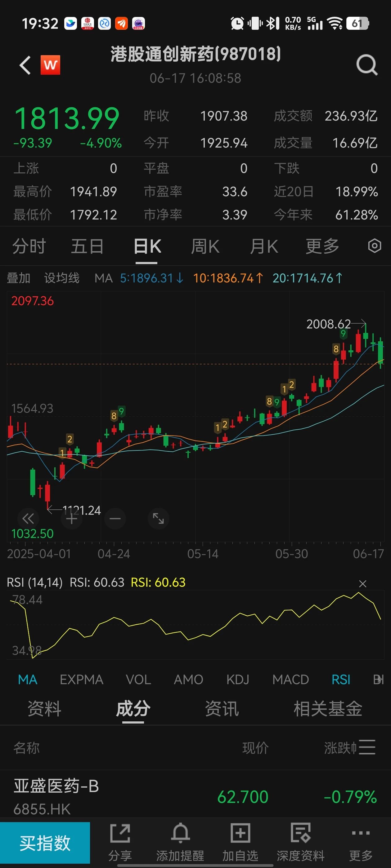The image size is (391, 868).
Task: Tap the 市盈率 33.6 value
Action: click(235, 192)
